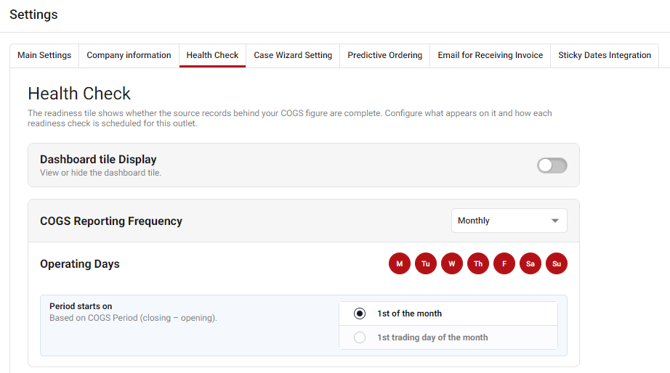This screenshot has height=373, width=670.
Task: Open Case Wizard Setting tab
Action: pos(293,55)
